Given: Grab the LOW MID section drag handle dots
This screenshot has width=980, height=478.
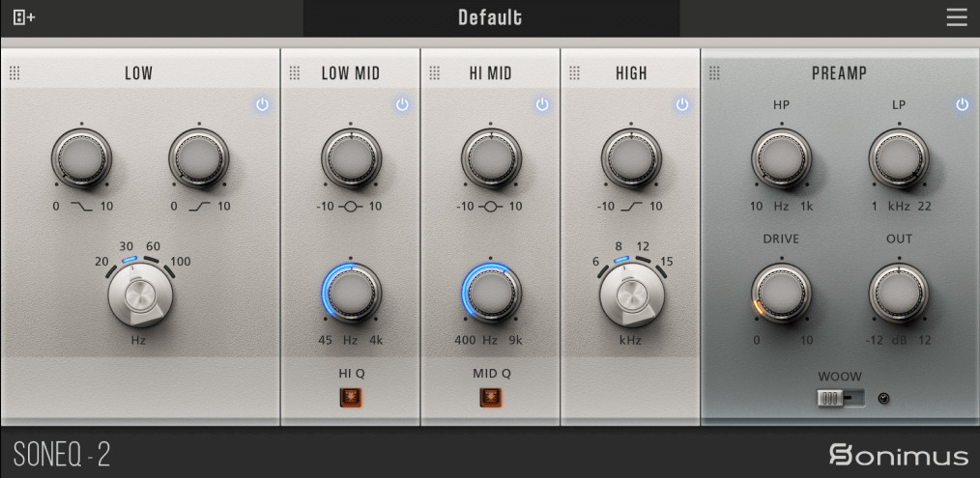Looking at the screenshot, I should (295, 73).
